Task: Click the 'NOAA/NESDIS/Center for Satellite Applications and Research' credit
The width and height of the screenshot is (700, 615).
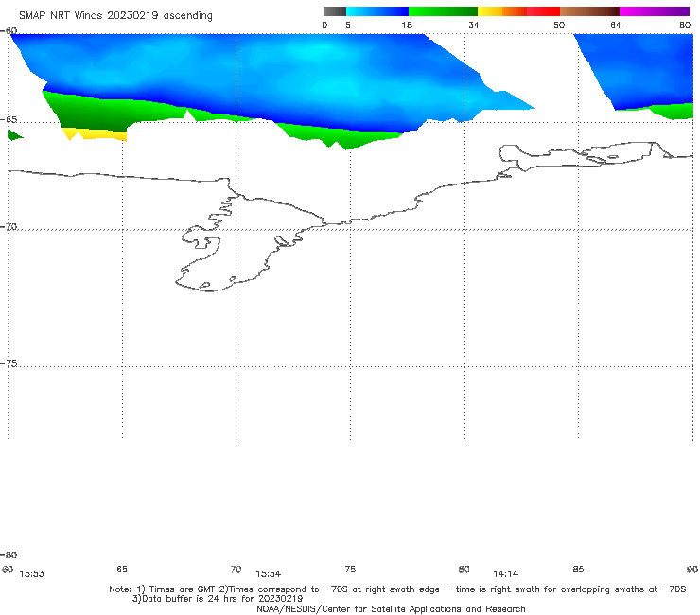Action: pos(391,608)
